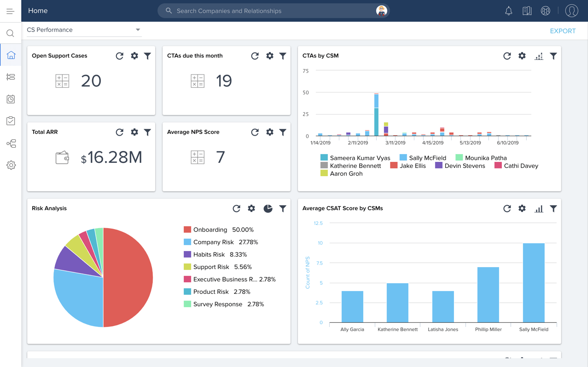Click the Cockpit checklist icon in the sidebar
Viewport: 588px width, 367px height.
pyautogui.click(x=10, y=121)
